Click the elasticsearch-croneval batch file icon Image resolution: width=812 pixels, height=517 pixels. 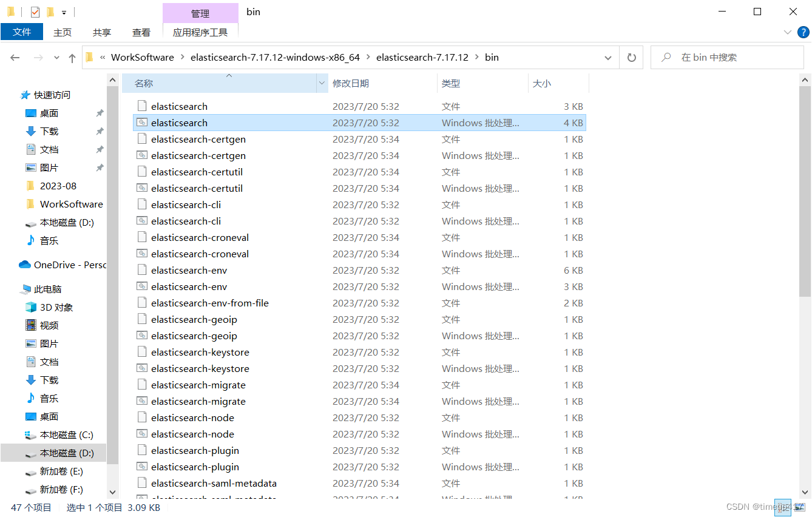coord(142,254)
